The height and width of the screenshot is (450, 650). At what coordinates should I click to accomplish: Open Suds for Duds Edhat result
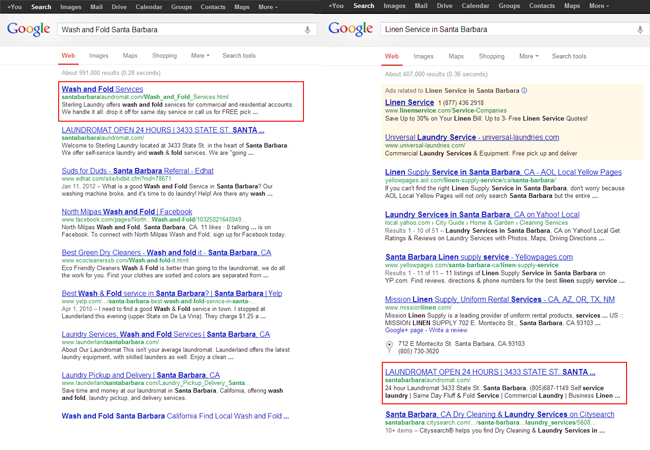coord(138,171)
